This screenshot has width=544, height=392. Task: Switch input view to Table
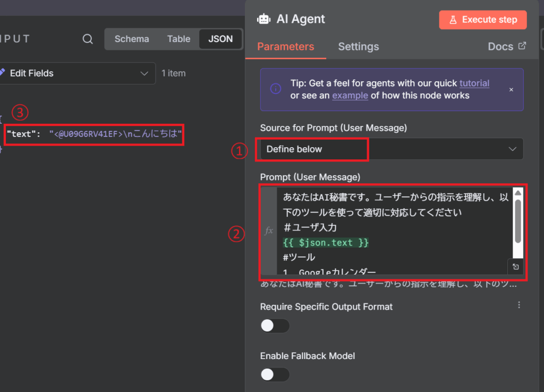coord(178,39)
